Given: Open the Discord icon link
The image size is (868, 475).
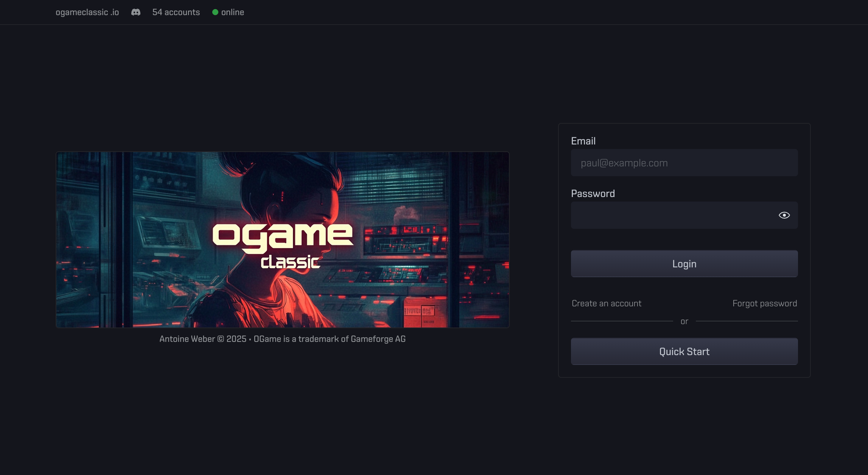Looking at the screenshot, I should point(136,12).
